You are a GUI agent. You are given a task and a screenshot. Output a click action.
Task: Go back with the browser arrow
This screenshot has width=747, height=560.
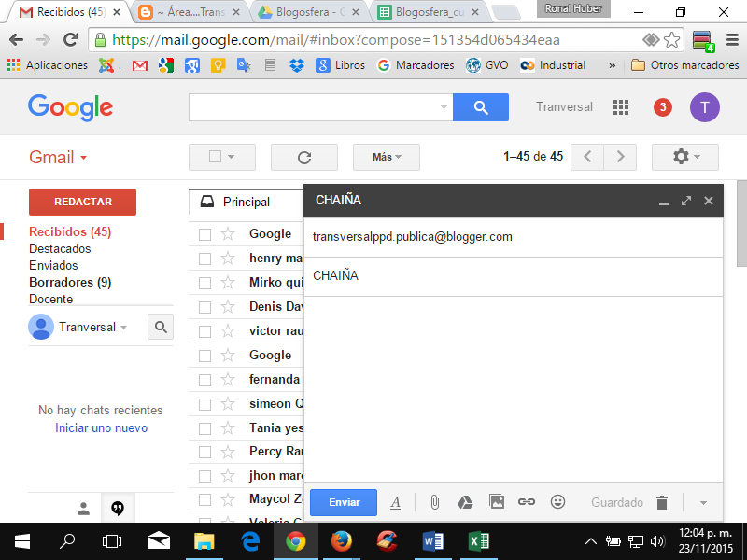point(16,40)
